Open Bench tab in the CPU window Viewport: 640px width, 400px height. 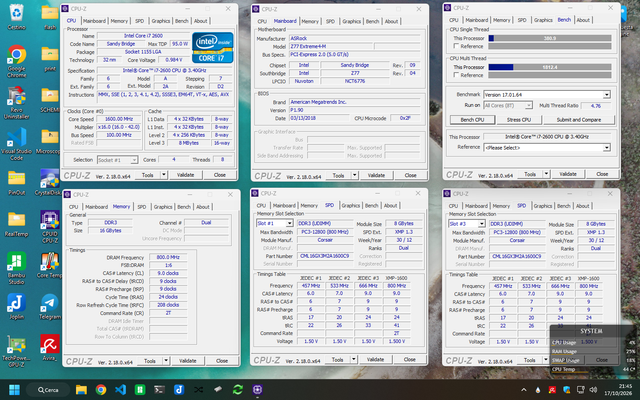(182, 21)
